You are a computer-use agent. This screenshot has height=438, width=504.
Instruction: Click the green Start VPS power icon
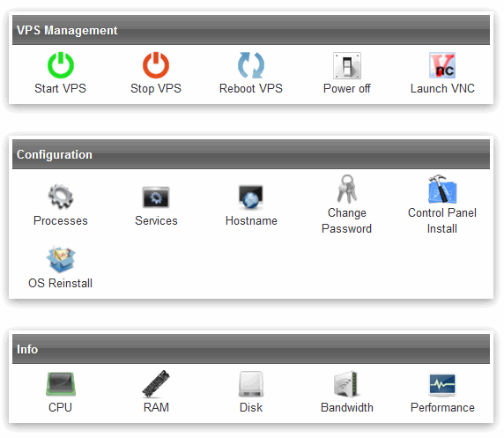coord(61,65)
